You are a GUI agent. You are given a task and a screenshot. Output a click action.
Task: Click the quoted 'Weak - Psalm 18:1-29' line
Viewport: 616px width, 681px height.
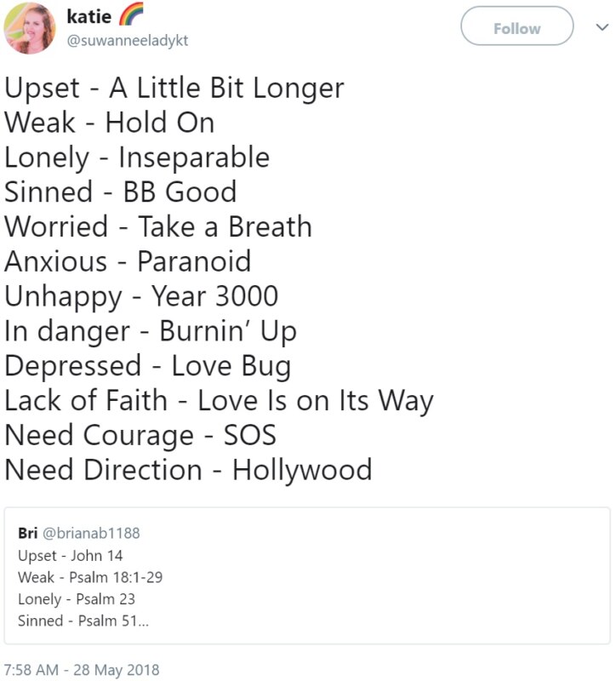click(x=90, y=577)
